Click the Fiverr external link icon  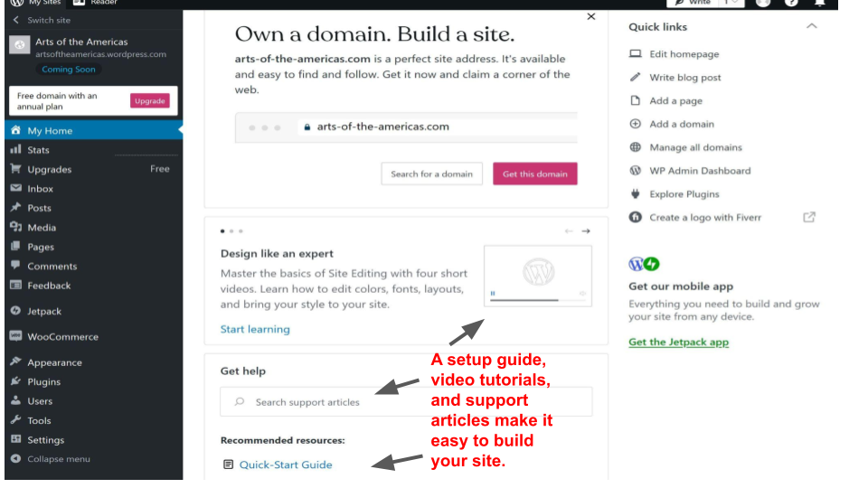tap(809, 217)
